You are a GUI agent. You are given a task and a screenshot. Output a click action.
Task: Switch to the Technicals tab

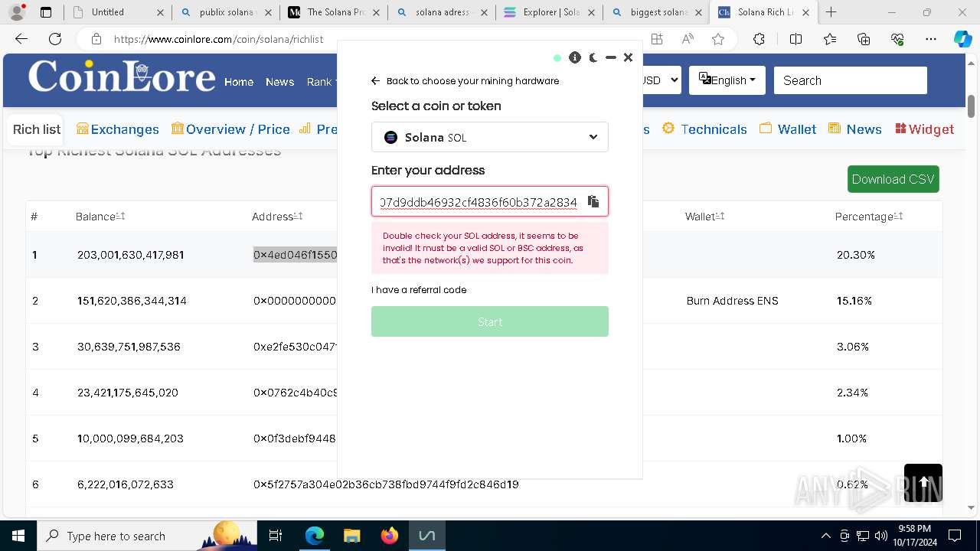pyautogui.click(x=704, y=129)
